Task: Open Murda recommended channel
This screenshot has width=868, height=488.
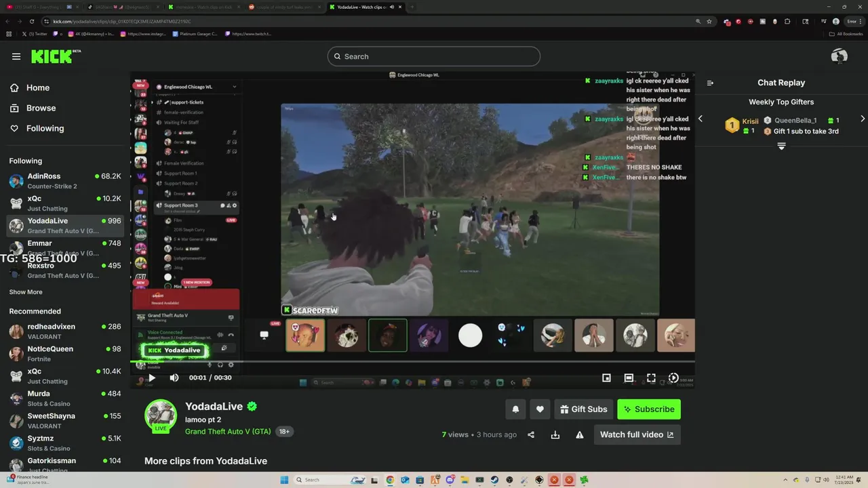Action: (x=64, y=399)
